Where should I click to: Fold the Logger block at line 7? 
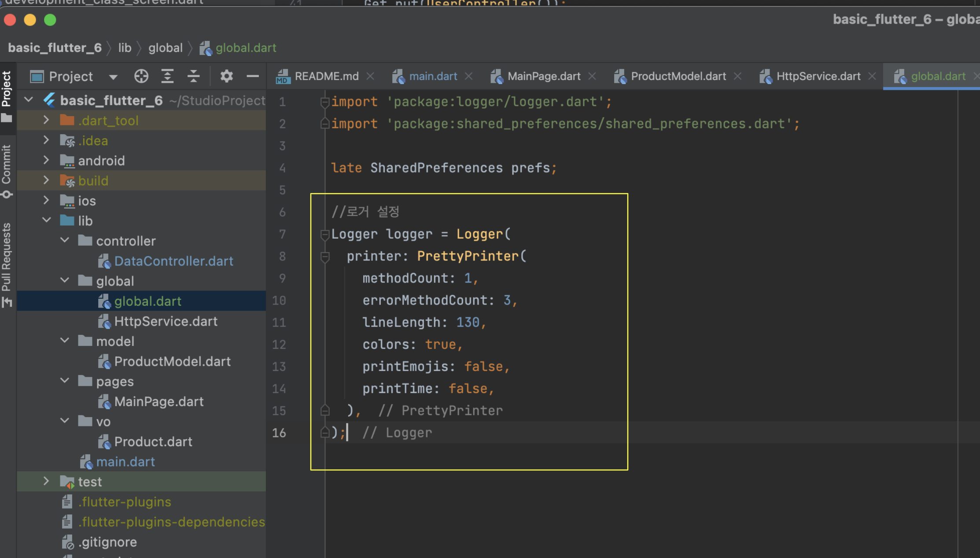coord(325,234)
